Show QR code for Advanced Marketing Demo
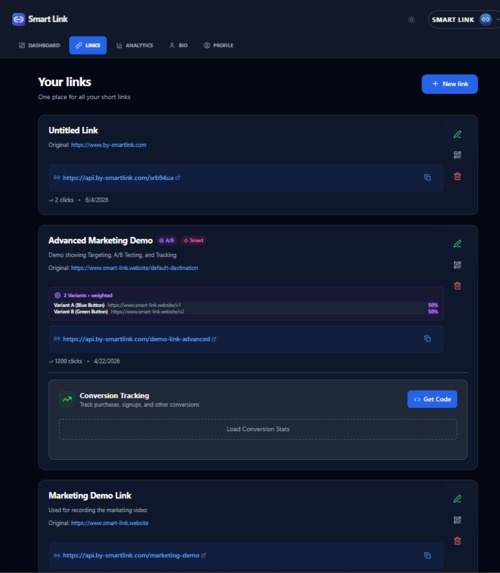Screen dimensions: 500x573 (457, 265)
